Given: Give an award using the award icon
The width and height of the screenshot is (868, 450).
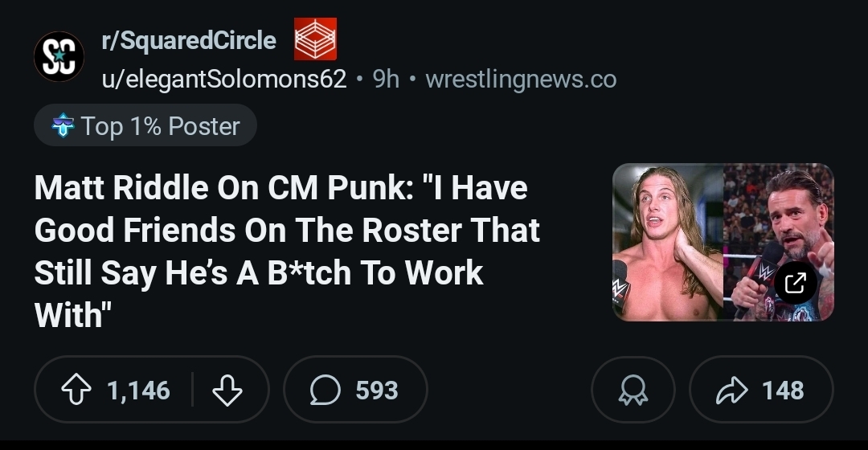Looking at the screenshot, I should click(633, 391).
